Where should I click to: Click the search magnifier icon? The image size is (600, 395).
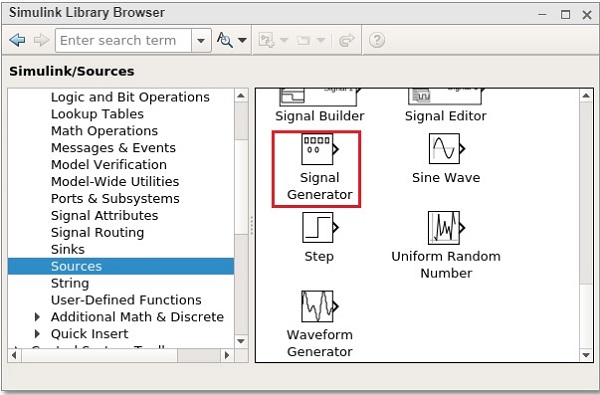[x=225, y=40]
